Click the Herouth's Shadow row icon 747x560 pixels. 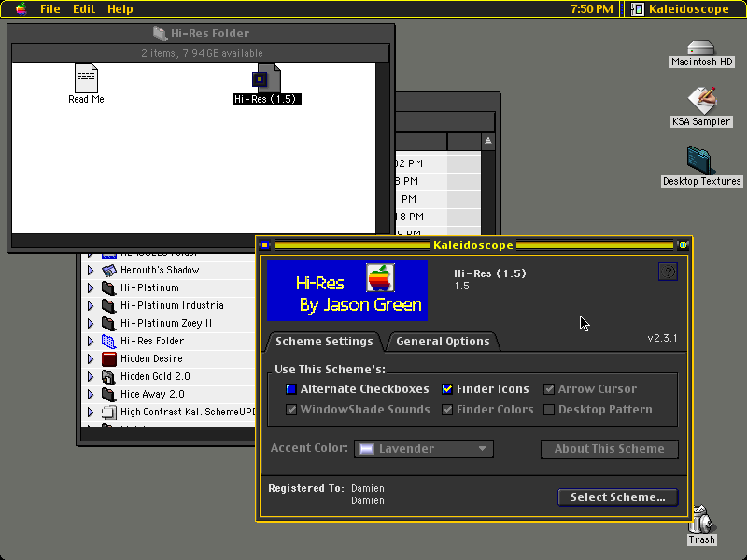point(109,271)
